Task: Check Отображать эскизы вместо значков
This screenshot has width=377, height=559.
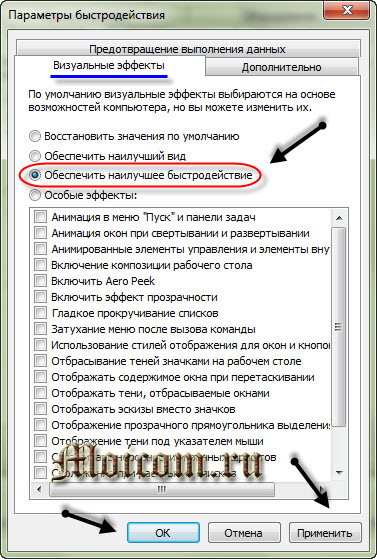Action: coord(40,409)
